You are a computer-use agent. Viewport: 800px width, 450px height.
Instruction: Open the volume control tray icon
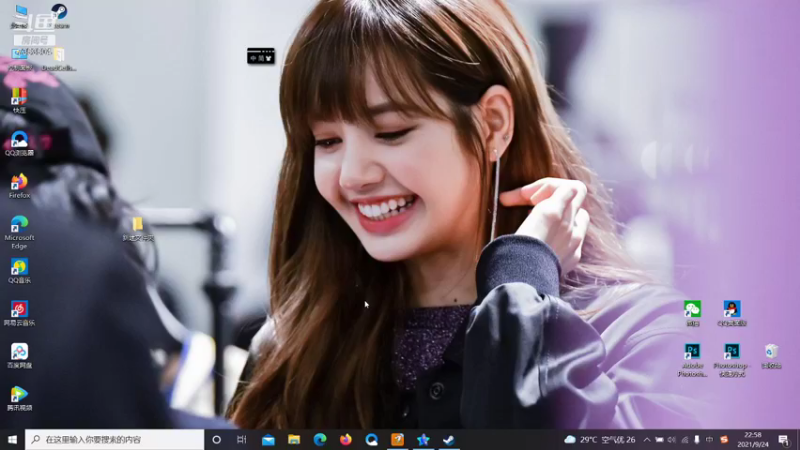pyautogui.click(x=672, y=439)
